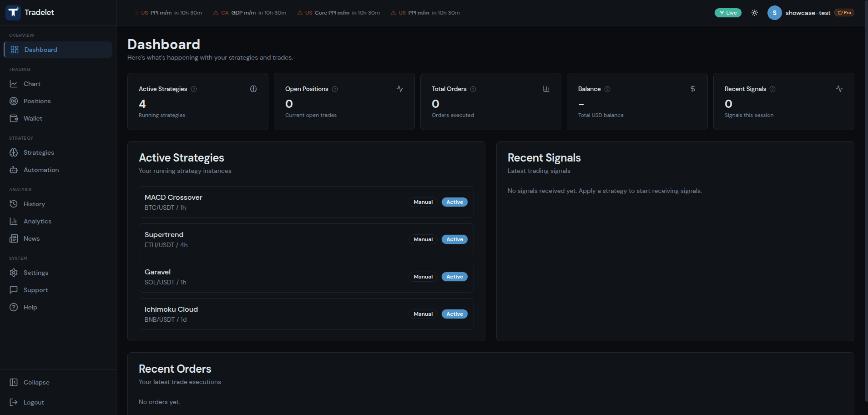Screen dimensions: 868x415
Task: Click the Logout option
Action: tap(34, 402)
